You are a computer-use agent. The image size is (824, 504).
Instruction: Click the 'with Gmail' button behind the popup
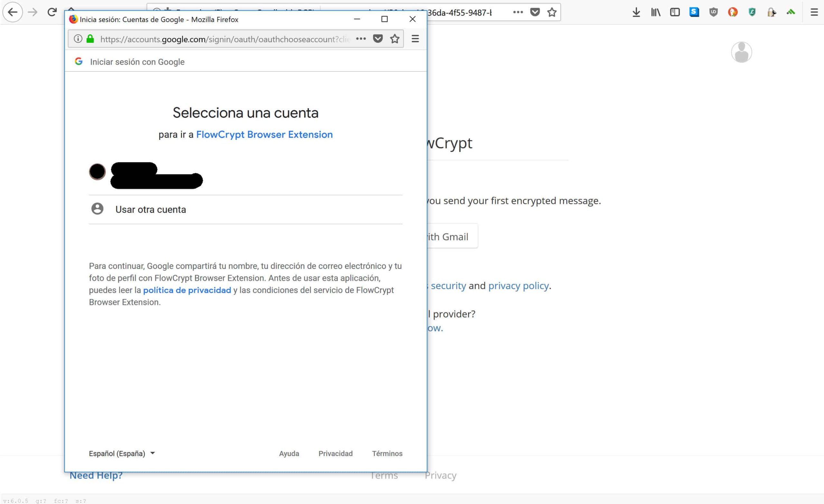tap(453, 236)
